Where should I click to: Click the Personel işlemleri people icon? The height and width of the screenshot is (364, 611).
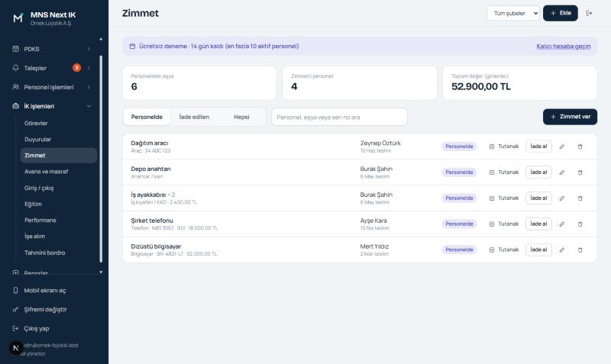[15, 87]
